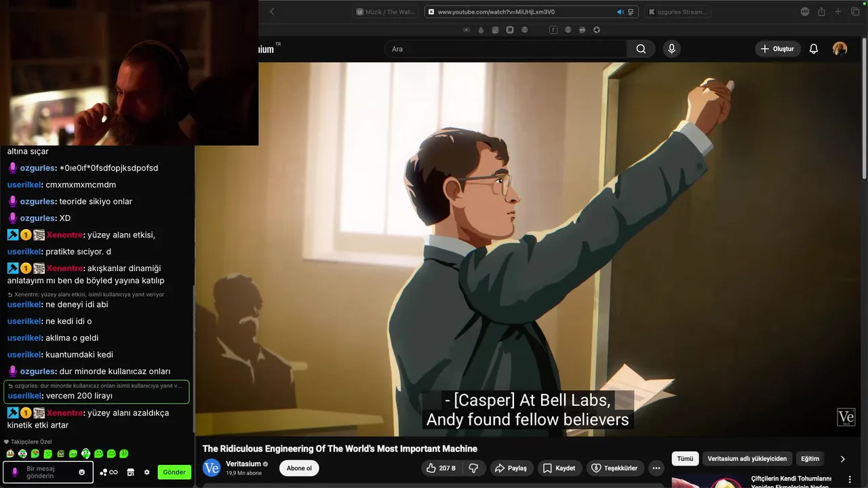Open the Instagram favorite shortcut icon
868x488 pixels.
pos(495,30)
